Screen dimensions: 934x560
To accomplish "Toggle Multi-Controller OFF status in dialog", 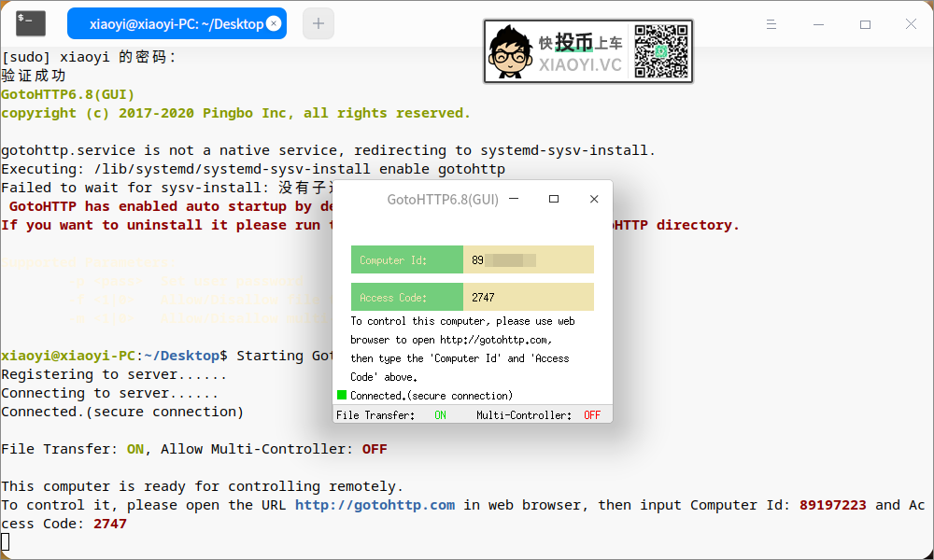I will [x=592, y=415].
